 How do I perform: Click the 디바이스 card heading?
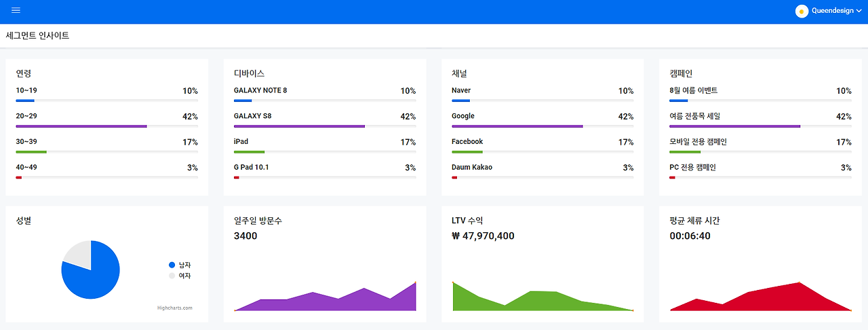[249, 73]
